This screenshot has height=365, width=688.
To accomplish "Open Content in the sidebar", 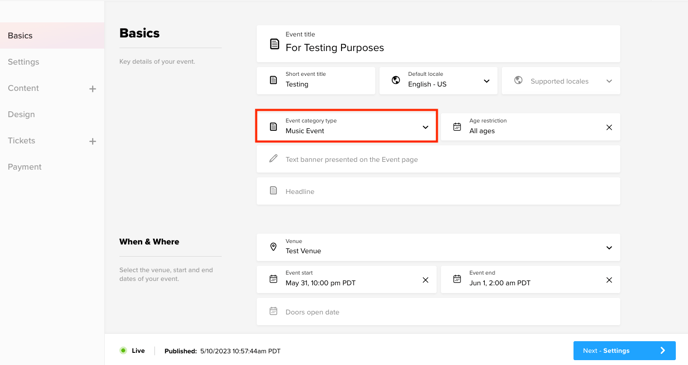I will point(23,88).
